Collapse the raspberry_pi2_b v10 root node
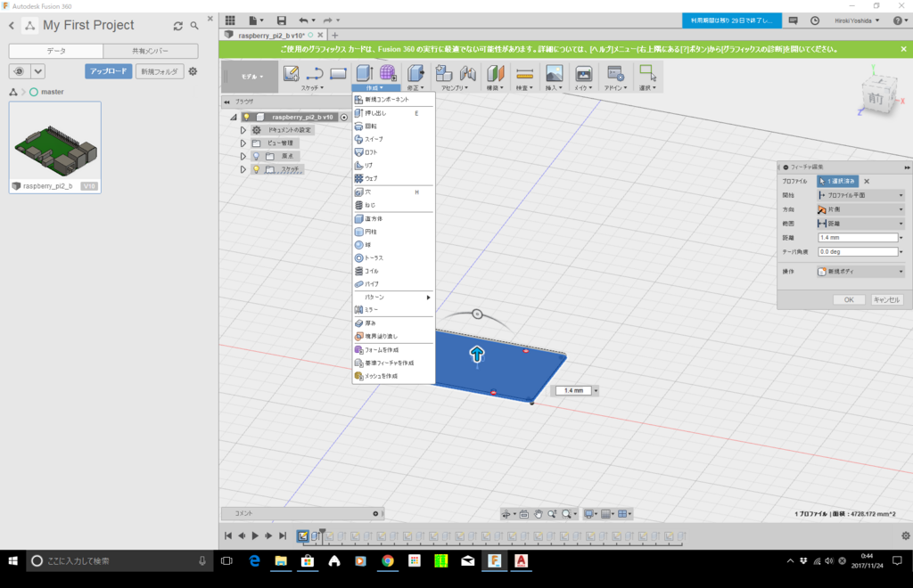 [x=234, y=117]
